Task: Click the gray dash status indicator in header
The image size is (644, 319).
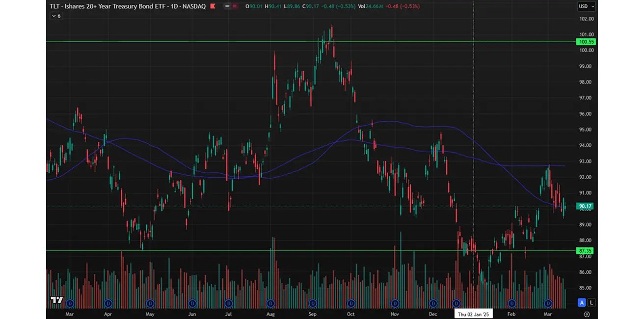Action: click(x=227, y=6)
